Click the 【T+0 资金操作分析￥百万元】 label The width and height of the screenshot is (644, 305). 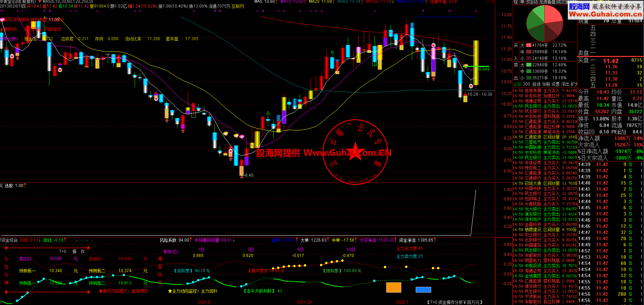click(455, 302)
